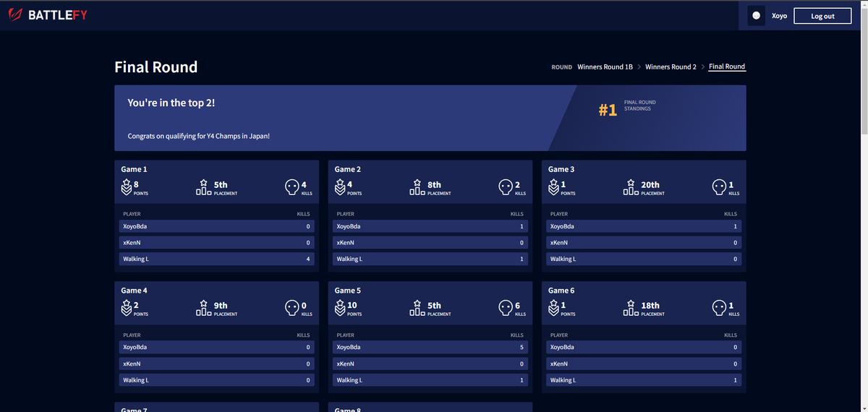Click the Game 2 card title
This screenshot has width=868, height=412.
pos(348,169)
